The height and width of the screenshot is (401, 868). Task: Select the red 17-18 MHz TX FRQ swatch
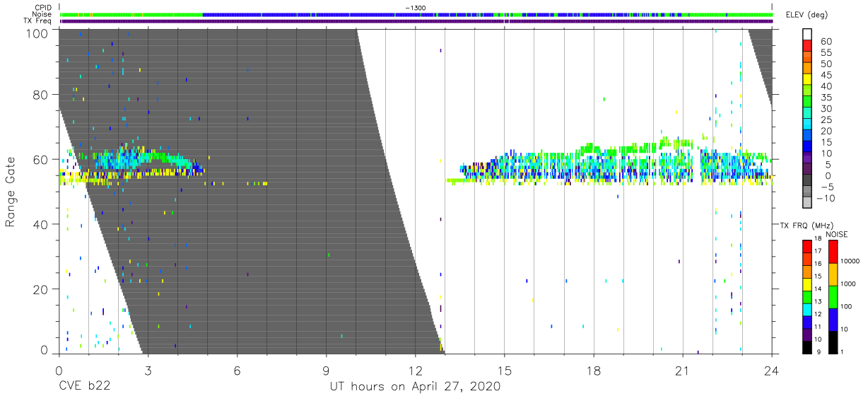pyautogui.click(x=807, y=245)
